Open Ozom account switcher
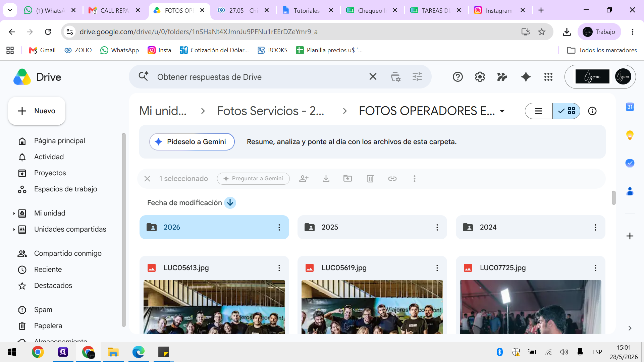Viewport: 644px width, 362px height. point(600,77)
